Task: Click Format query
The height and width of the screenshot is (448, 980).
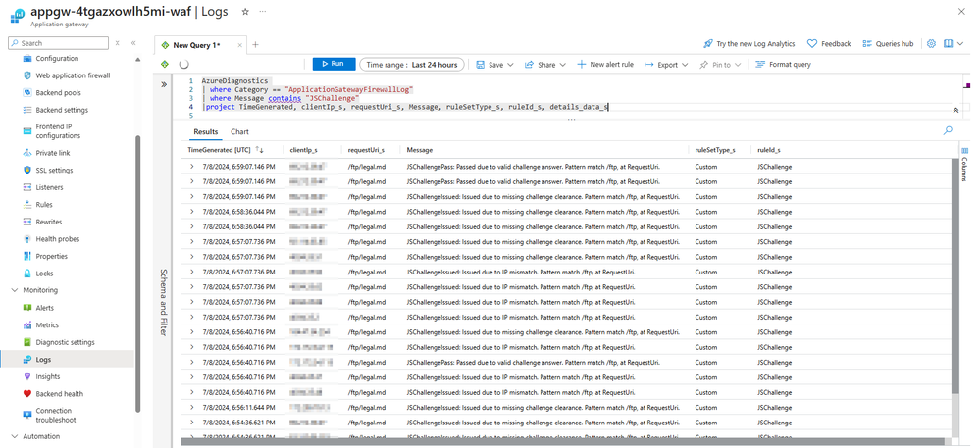Action: tap(783, 65)
